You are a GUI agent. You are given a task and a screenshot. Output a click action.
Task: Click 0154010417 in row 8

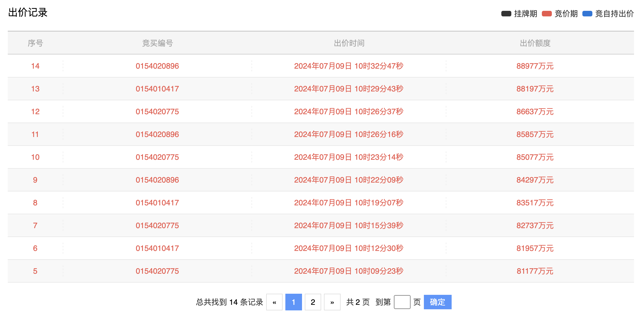[157, 203]
